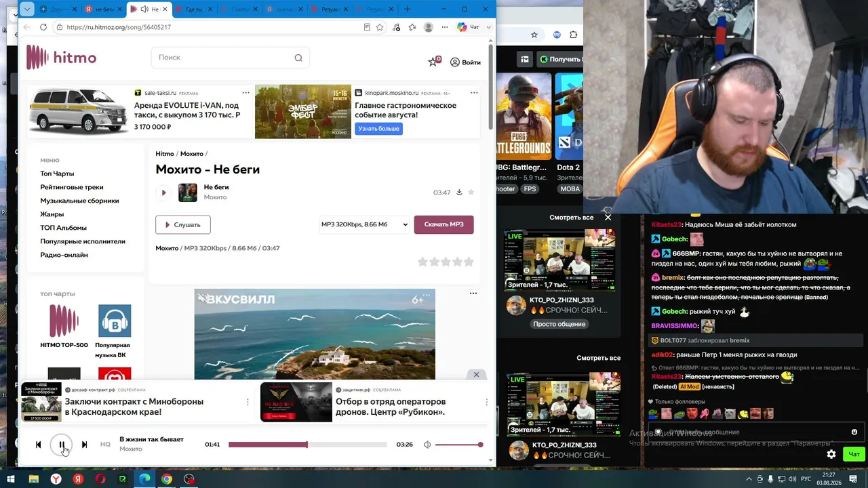Open Edge favorites list icon

pyautogui.click(x=412, y=27)
